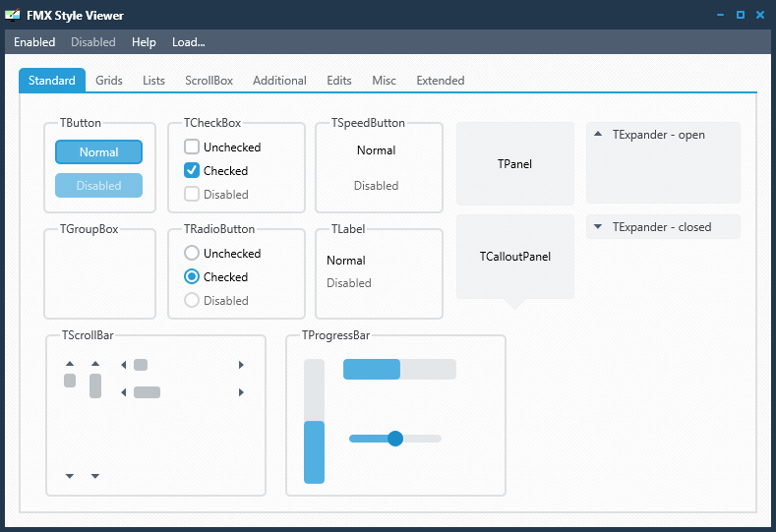776x532 pixels.
Task: Click the TSpeedButton group caption
Action: [x=368, y=123]
